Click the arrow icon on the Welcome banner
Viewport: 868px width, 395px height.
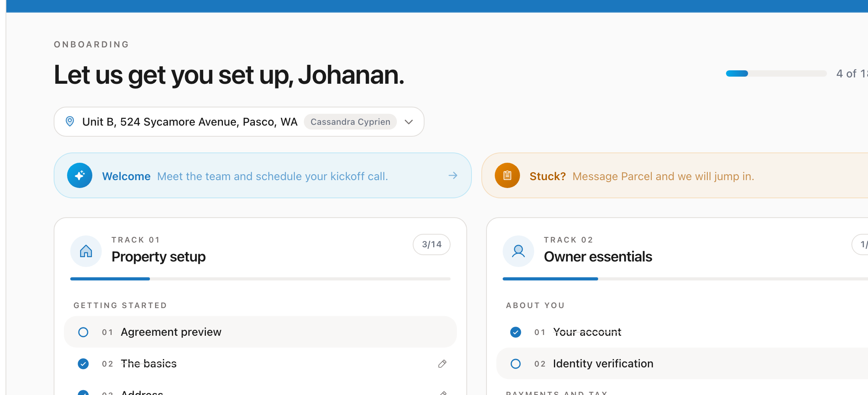453,175
